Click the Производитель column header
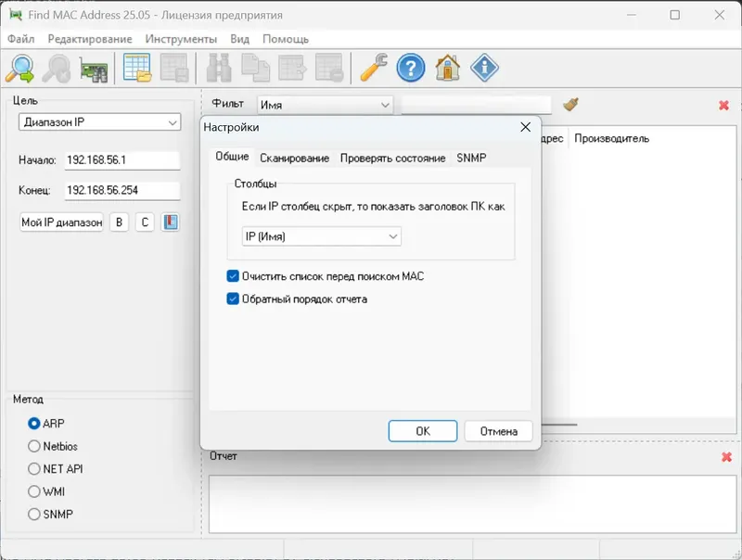742x560 pixels. [x=611, y=138]
